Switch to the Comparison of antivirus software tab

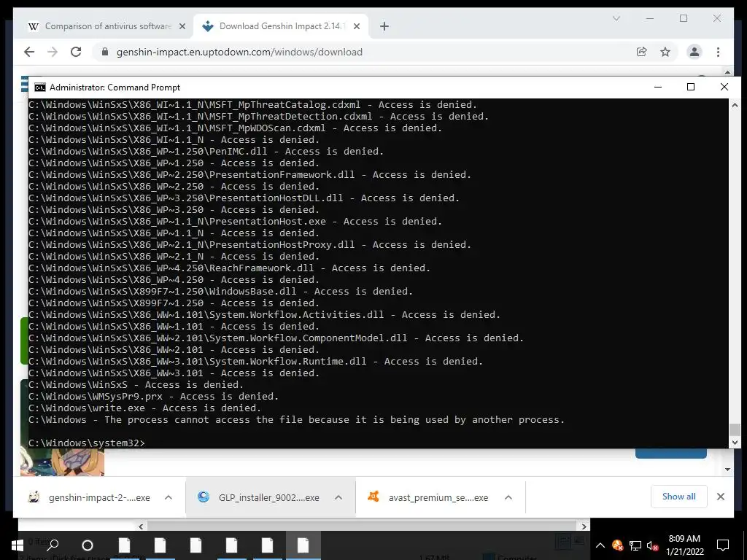point(108,26)
